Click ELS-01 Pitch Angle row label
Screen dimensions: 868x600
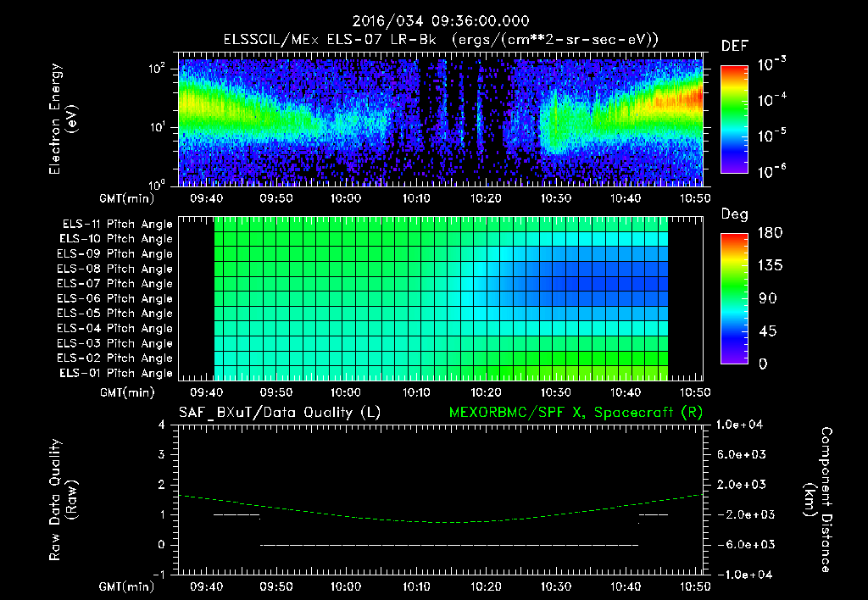click(x=116, y=373)
